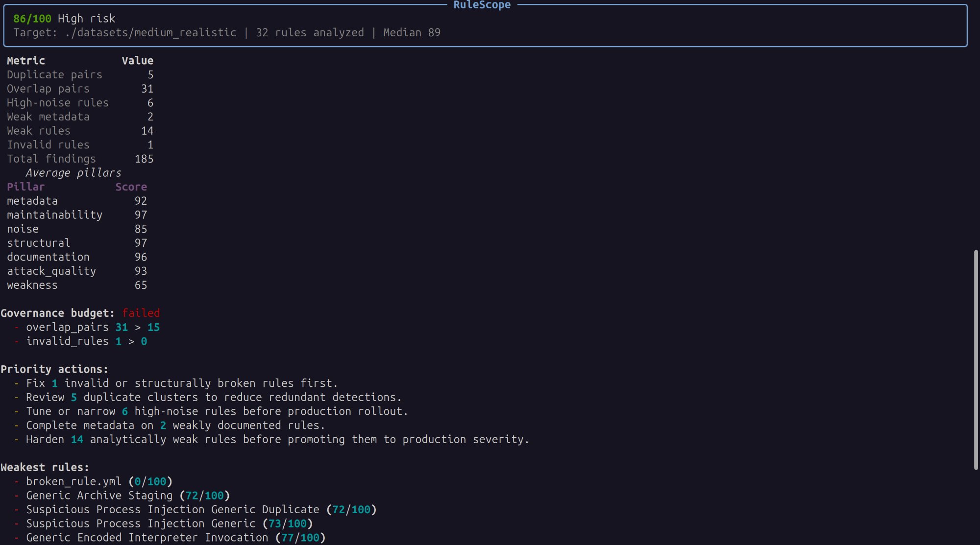Image resolution: width=980 pixels, height=545 pixels.
Task: Click the Priority actions heading
Action: (x=54, y=370)
